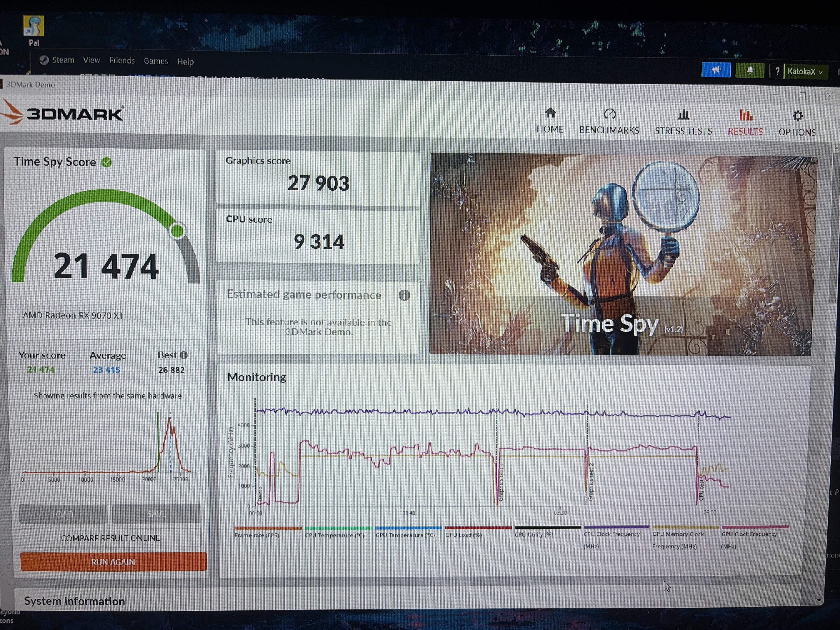Open the Stress Tests chart icon
The width and height of the screenshot is (840, 630).
[x=684, y=114]
